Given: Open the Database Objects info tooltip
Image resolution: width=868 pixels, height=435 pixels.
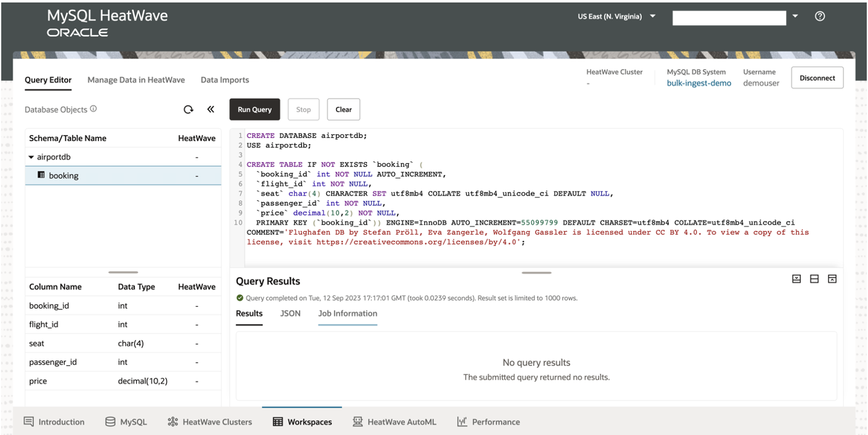Looking at the screenshot, I should (x=92, y=108).
